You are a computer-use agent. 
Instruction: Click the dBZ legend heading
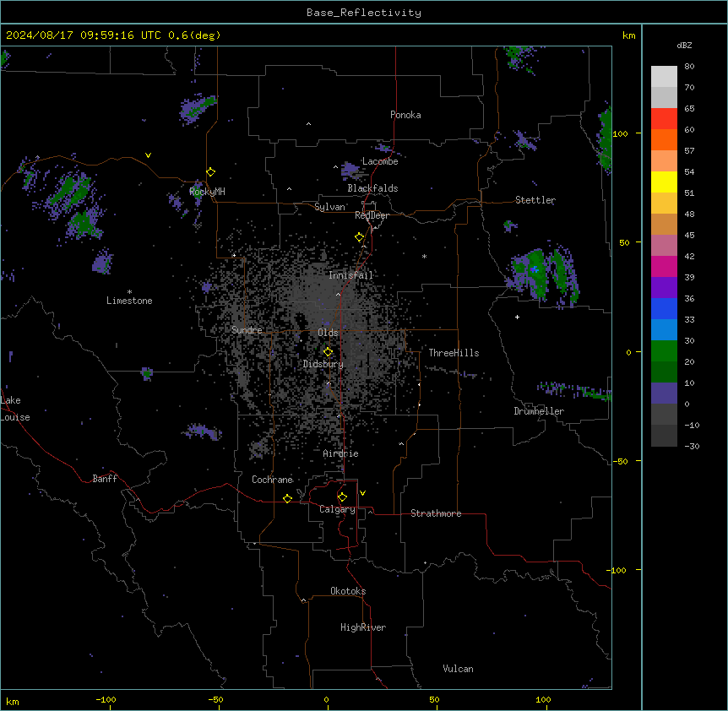(x=684, y=45)
